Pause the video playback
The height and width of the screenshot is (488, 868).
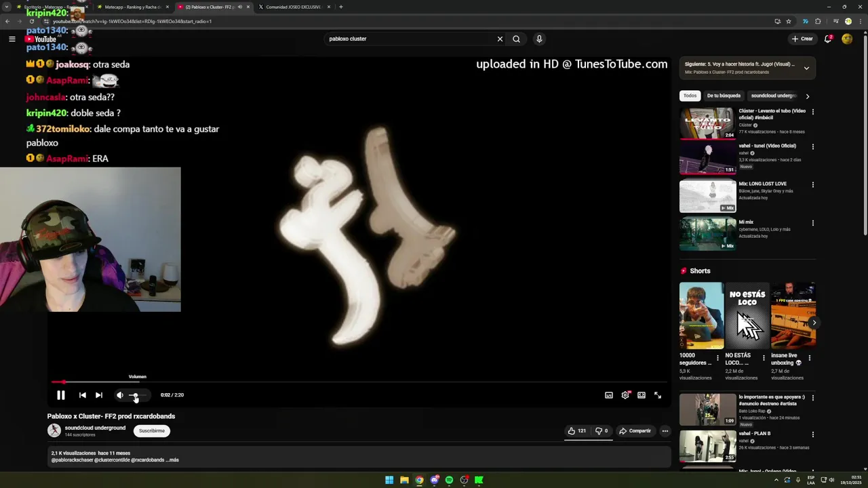(x=60, y=395)
